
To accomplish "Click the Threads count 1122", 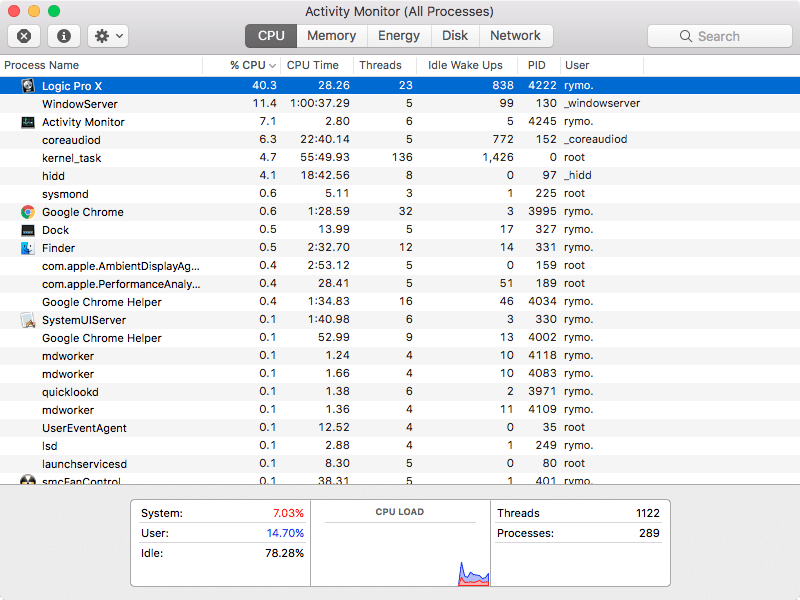I will click(647, 513).
